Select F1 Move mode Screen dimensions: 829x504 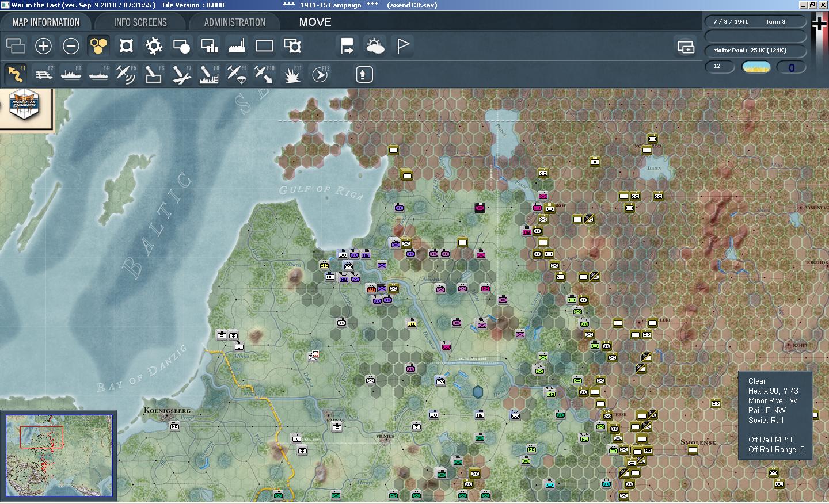pos(16,74)
